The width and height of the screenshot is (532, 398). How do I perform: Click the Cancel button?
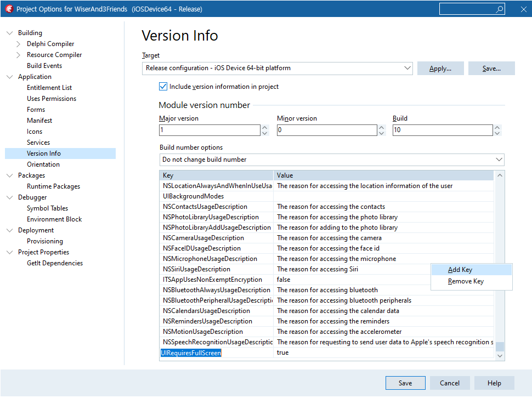(x=450, y=383)
